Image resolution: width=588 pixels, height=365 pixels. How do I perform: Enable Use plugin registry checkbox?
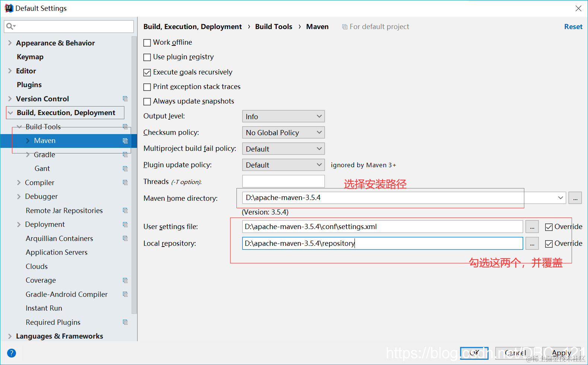[147, 57]
